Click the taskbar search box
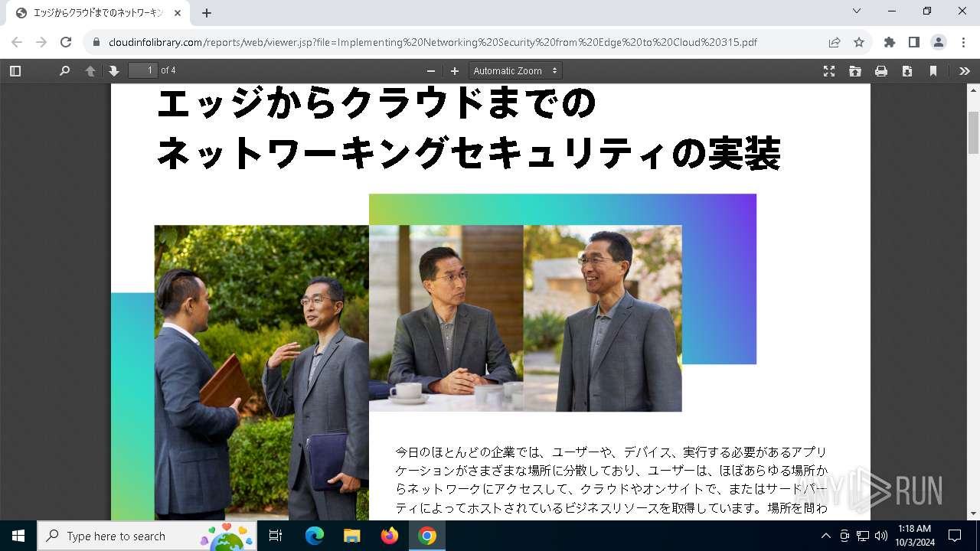Image resolution: width=980 pixels, height=551 pixels. tap(147, 536)
